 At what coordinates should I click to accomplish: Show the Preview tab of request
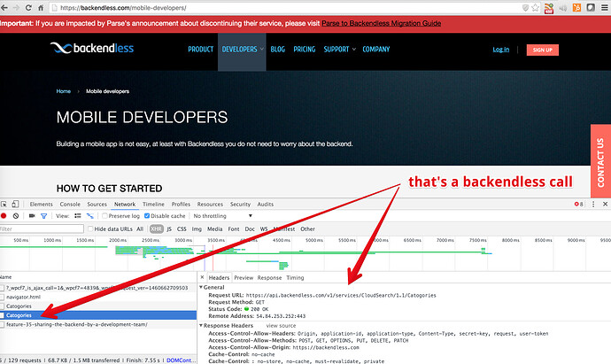coord(244,277)
